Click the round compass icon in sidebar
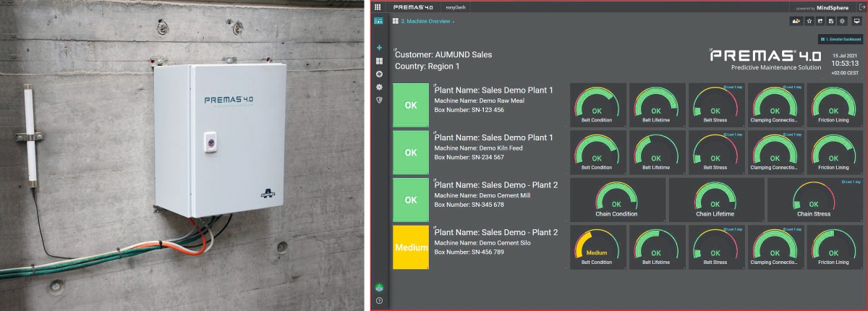 (x=379, y=74)
